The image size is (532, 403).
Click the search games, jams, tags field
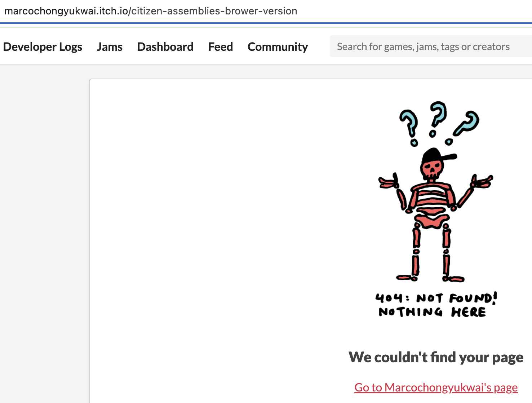click(x=431, y=46)
